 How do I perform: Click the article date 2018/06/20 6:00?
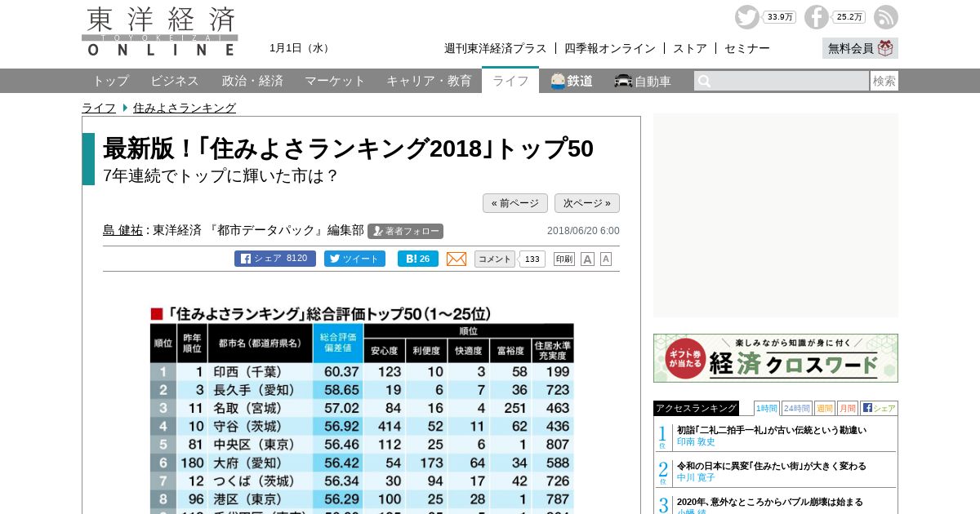pos(583,231)
